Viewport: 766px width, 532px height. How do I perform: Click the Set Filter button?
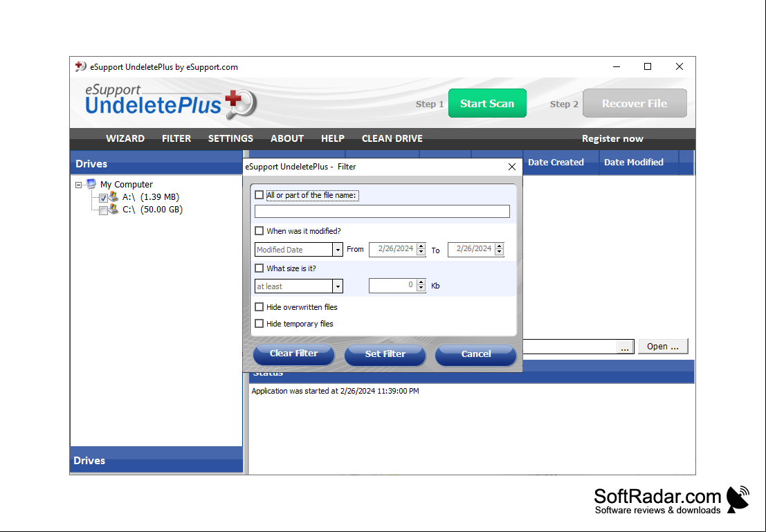click(385, 354)
